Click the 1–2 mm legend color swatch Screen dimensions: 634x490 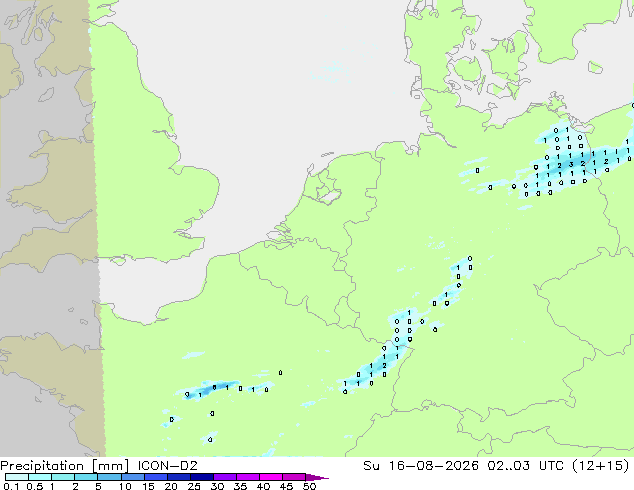click(x=63, y=477)
